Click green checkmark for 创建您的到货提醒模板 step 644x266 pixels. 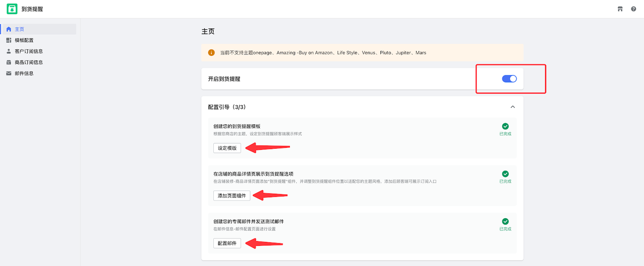[x=505, y=126]
